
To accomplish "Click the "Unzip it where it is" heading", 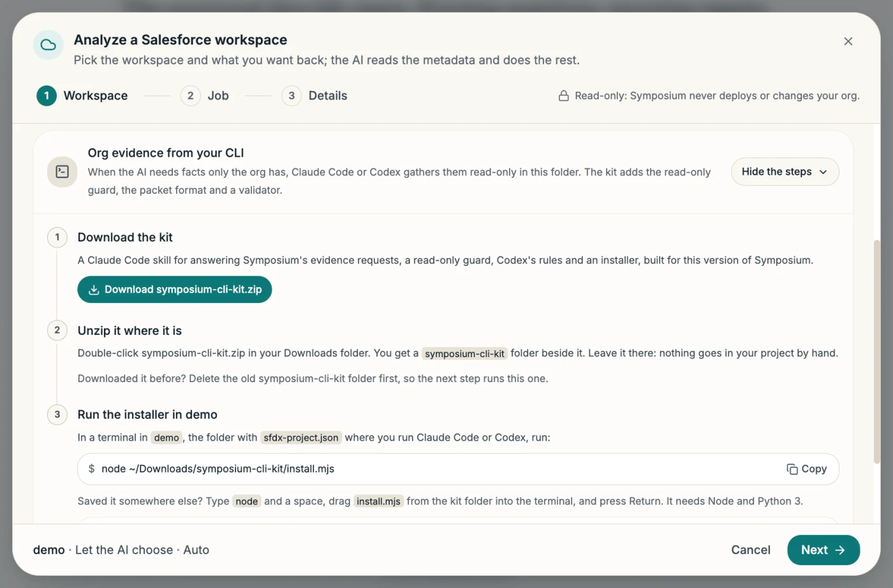I will 129,331.
